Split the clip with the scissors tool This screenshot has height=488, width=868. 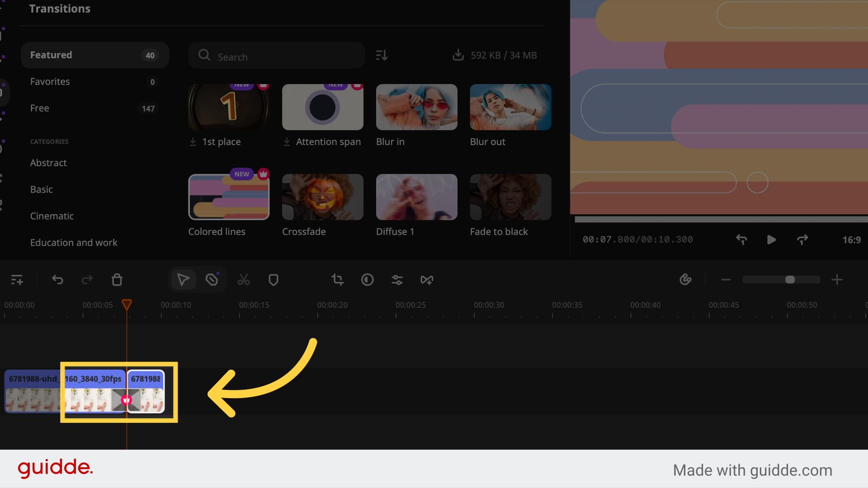[x=244, y=280]
